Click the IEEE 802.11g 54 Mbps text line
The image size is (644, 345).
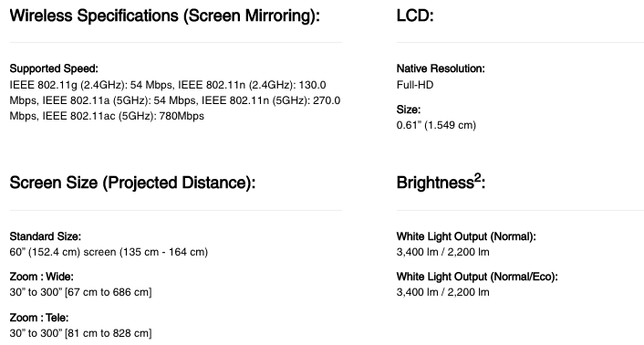coord(91,85)
